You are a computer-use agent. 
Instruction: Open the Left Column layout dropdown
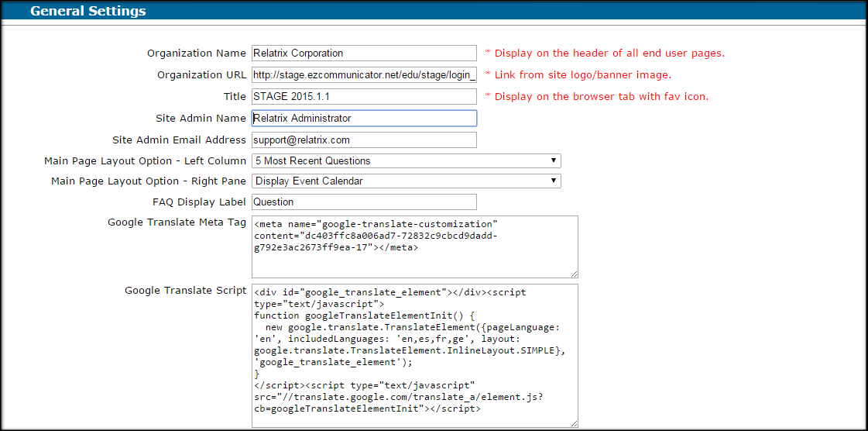click(407, 160)
